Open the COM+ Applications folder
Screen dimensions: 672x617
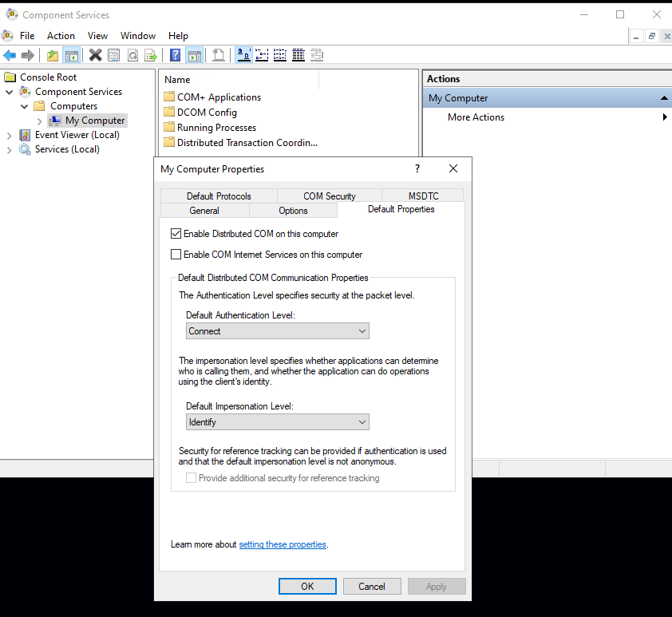[x=212, y=97]
